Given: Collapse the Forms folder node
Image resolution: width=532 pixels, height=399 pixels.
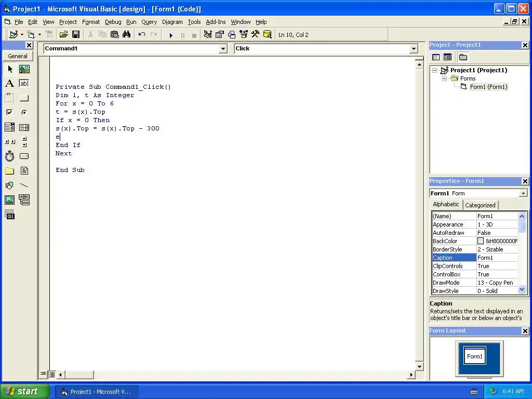Looking at the screenshot, I should coord(445,79).
